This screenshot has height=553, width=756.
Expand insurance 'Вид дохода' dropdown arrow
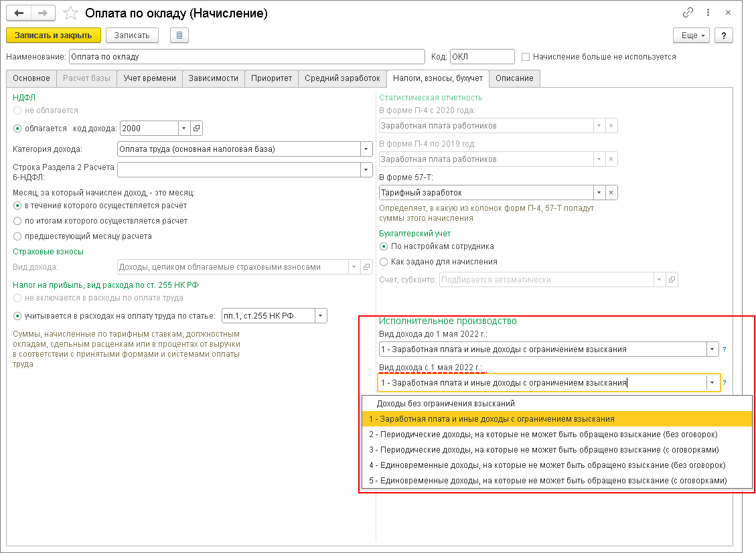(x=354, y=266)
